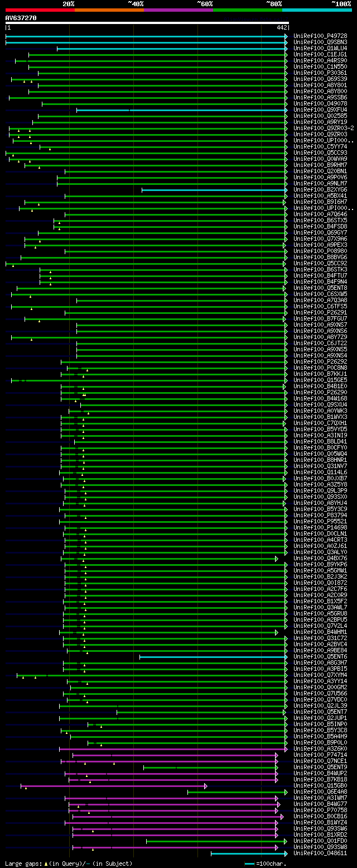The image size is (357, 868).
Task: Click label UniRef100_A3Z6K0
Action: coord(320,749)
